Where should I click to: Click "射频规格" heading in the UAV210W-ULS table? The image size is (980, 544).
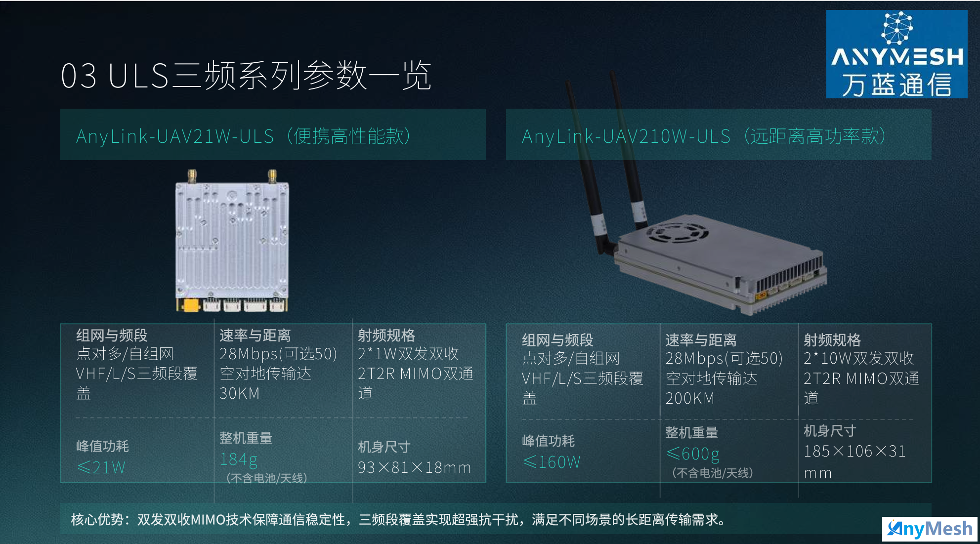832,340
